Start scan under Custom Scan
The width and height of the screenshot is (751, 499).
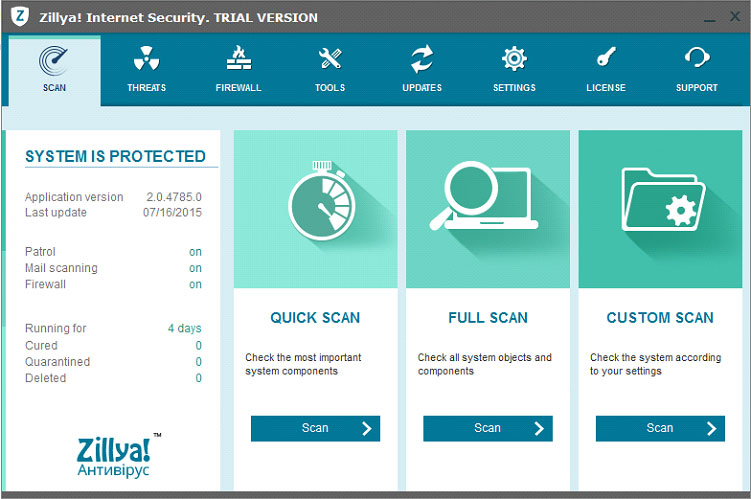[660, 429]
